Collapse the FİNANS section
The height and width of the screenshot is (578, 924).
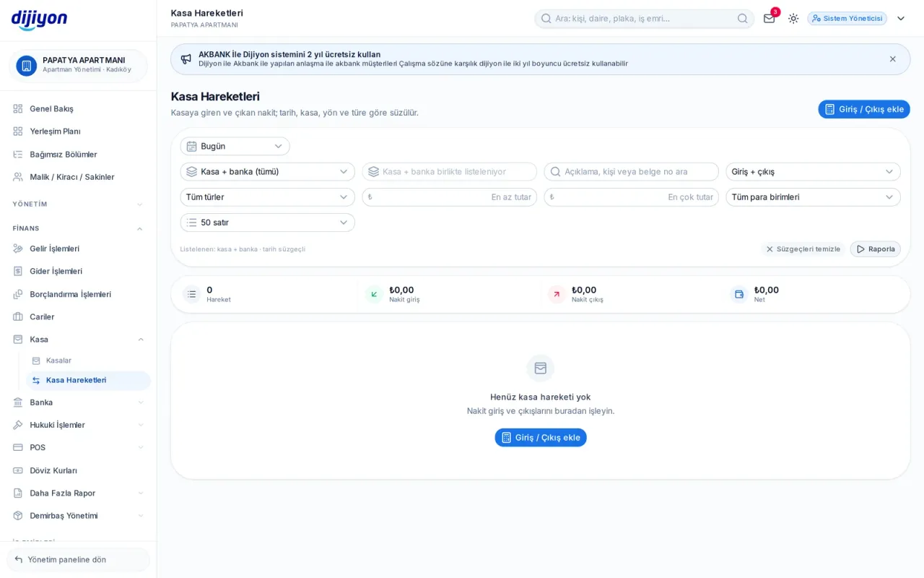(78, 228)
